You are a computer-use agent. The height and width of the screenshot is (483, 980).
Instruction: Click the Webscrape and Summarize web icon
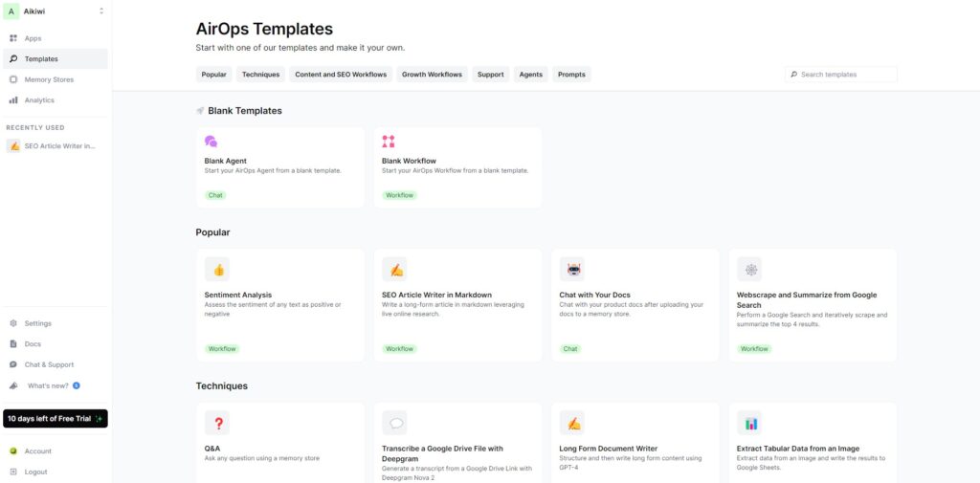[x=749, y=270]
